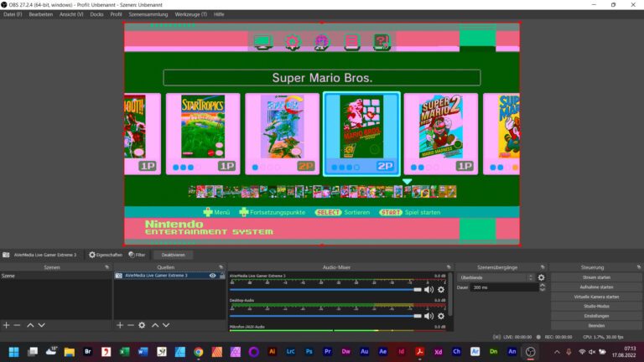The image size is (644, 362).
Task: Open the Windows Start menu
Action: 13,352
